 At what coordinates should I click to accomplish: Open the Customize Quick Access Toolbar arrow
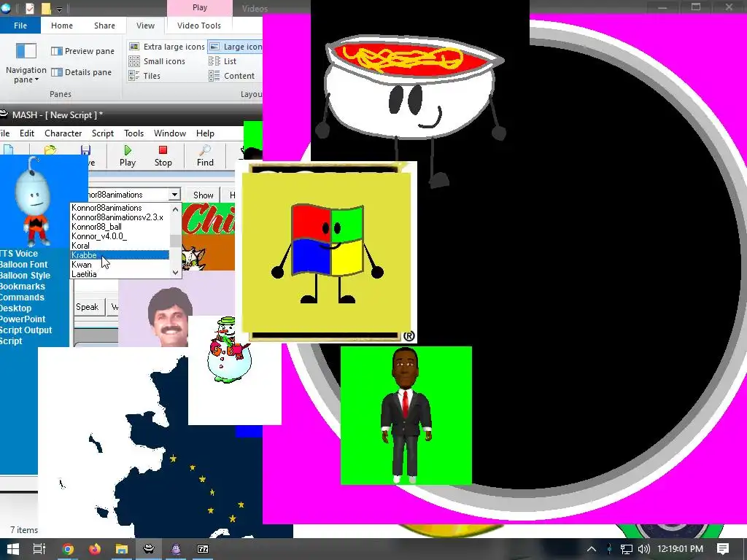click(x=60, y=9)
